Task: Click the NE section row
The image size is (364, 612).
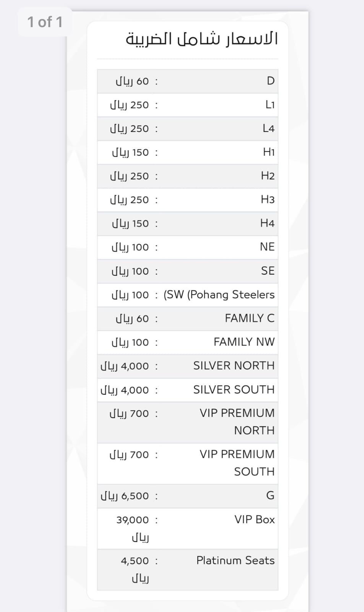Action: point(187,247)
